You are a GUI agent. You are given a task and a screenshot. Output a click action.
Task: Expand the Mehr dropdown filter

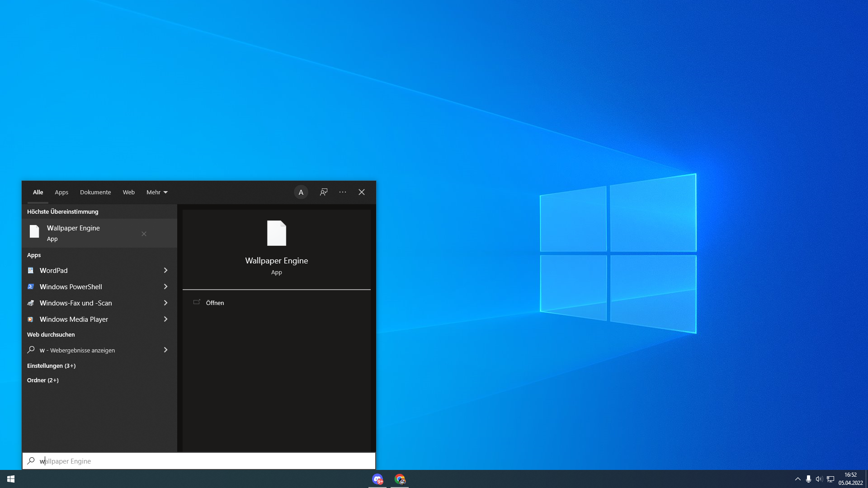click(157, 192)
